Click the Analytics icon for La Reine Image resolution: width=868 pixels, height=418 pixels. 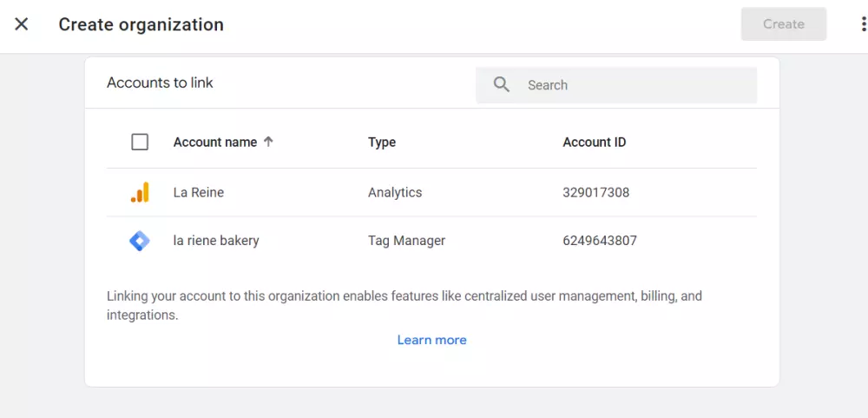coord(140,193)
